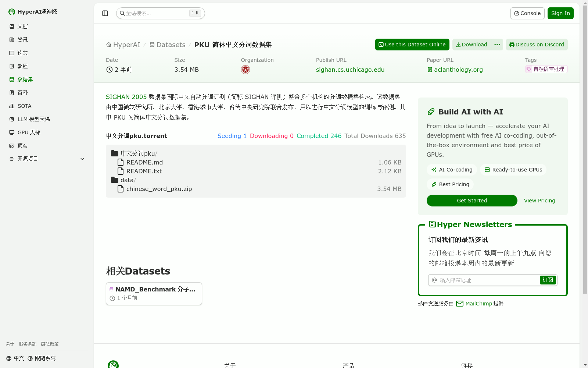The height and width of the screenshot is (368, 588).
Task: Click the data folder icon
Action: tap(115, 180)
